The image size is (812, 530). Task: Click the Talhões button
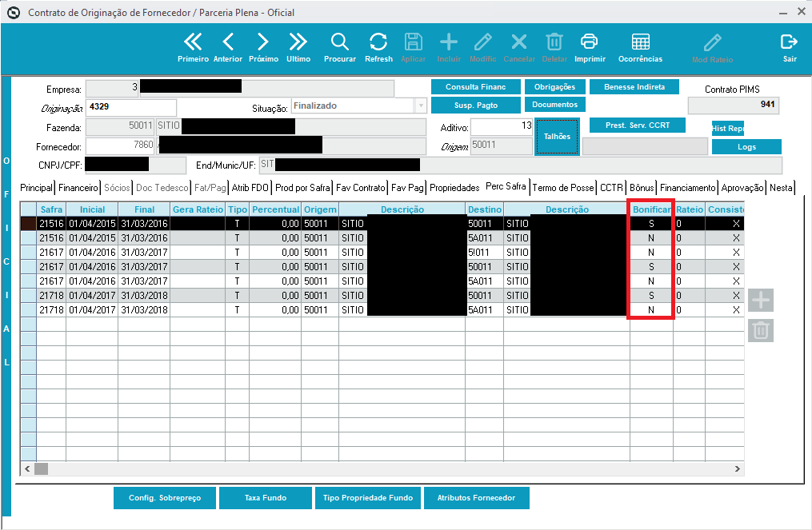557,137
